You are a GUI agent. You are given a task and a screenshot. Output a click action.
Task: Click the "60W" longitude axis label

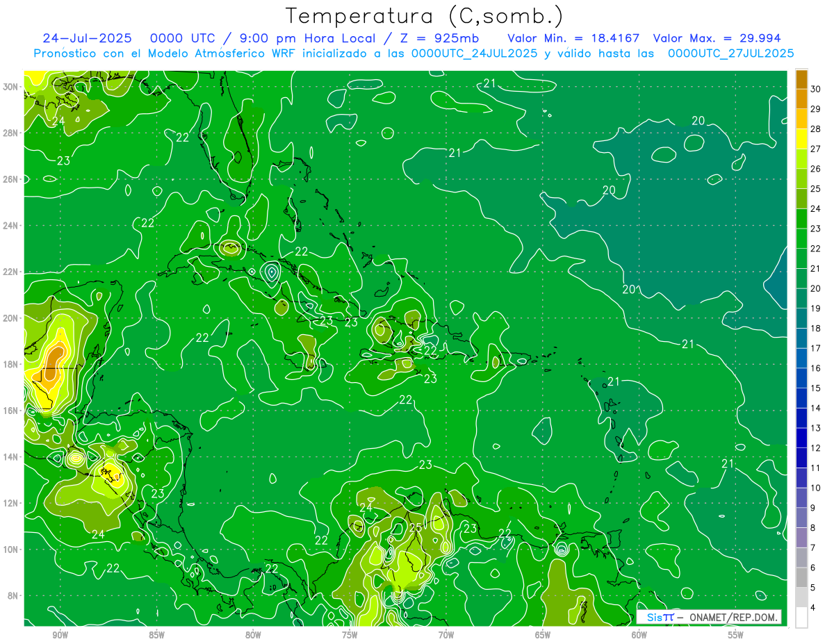639,635
